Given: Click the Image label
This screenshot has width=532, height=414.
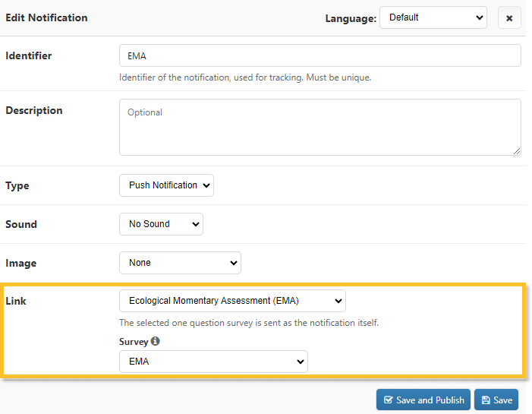Looking at the screenshot, I should (21, 263).
